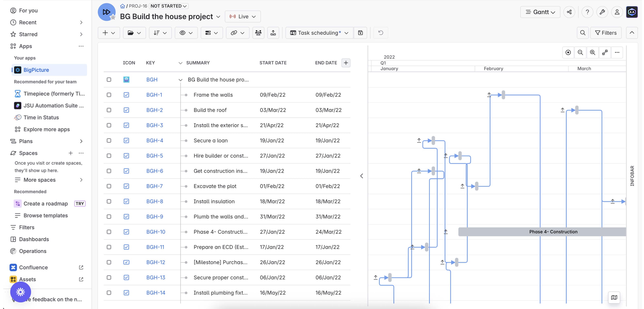Check the BGH-4 row checkbox
The height and width of the screenshot is (309, 644).
click(109, 141)
